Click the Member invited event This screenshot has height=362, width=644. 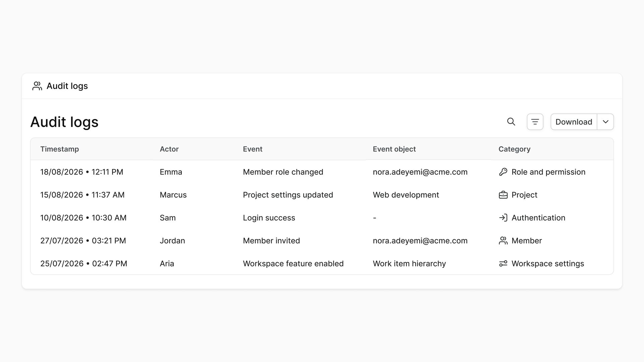coord(271,241)
